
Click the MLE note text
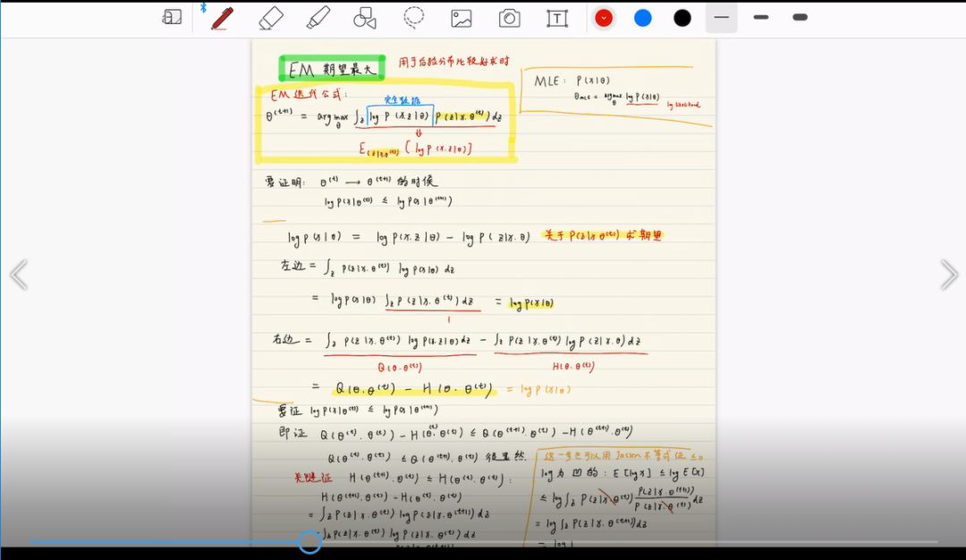572,81
